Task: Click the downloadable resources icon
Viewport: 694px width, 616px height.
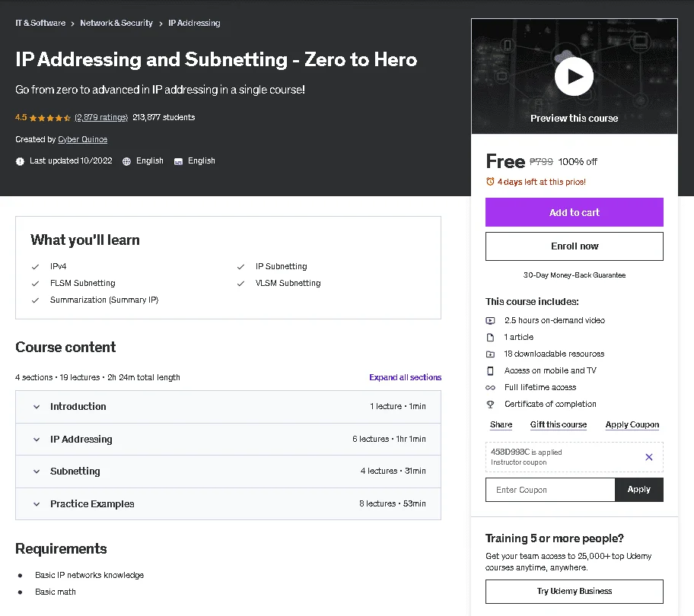Action: [x=490, y=354]
